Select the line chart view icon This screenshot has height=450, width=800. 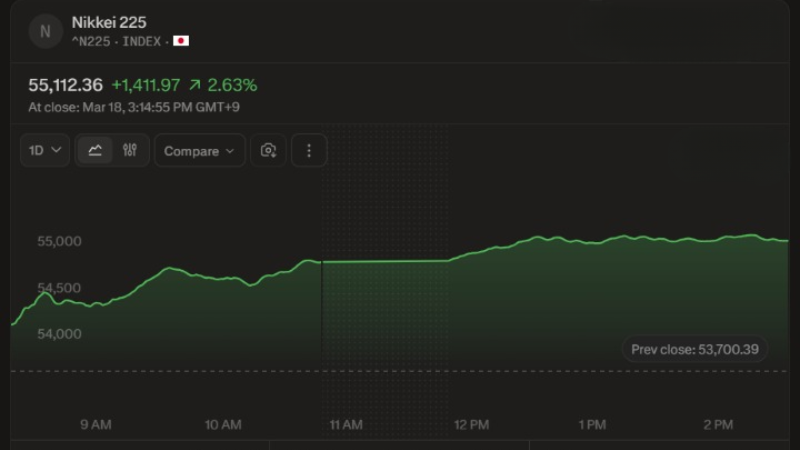95,150
